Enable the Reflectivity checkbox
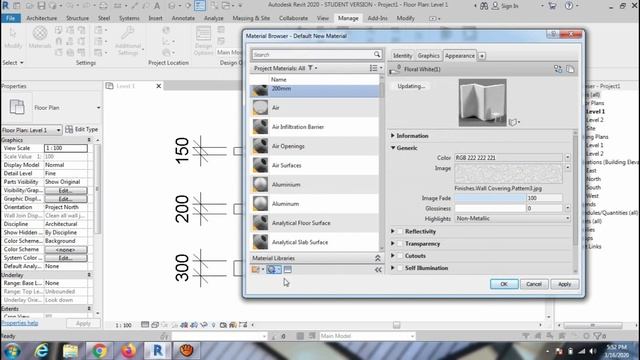 400,231
